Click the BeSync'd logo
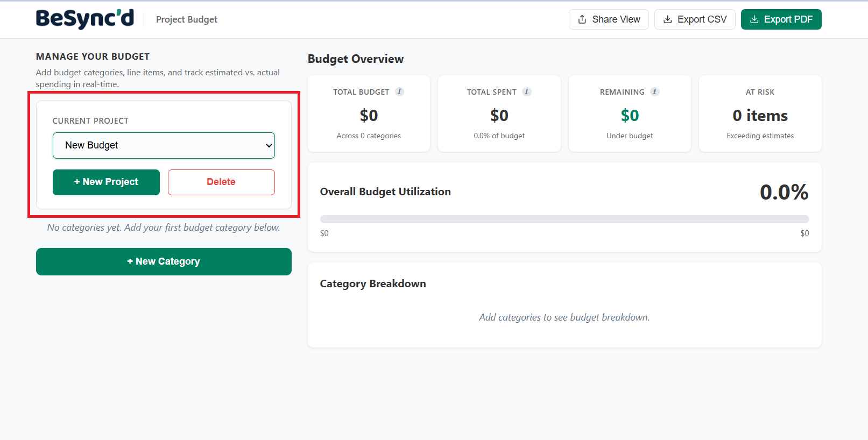Viewport: 868px width, 440px height. [x=85, y=19]
